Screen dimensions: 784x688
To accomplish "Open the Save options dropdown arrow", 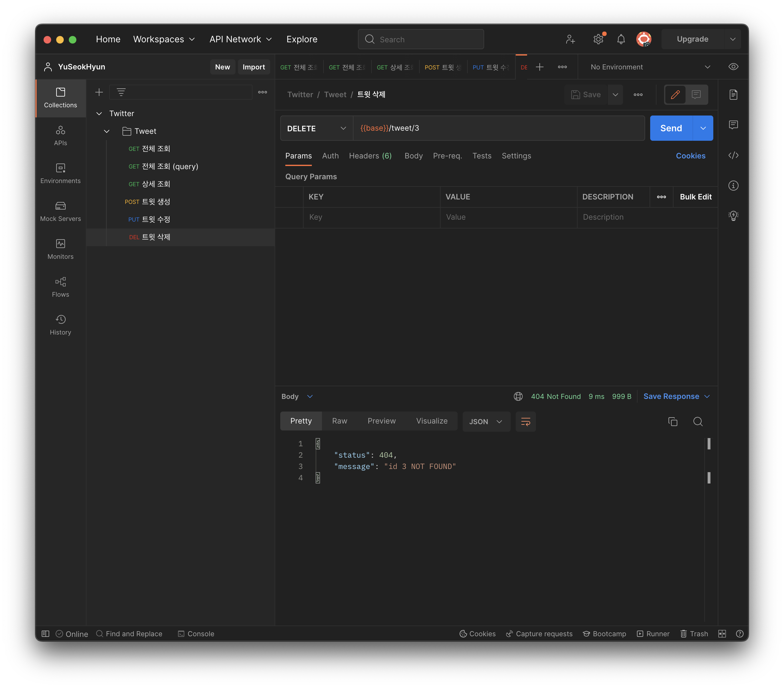I will 615,94.
